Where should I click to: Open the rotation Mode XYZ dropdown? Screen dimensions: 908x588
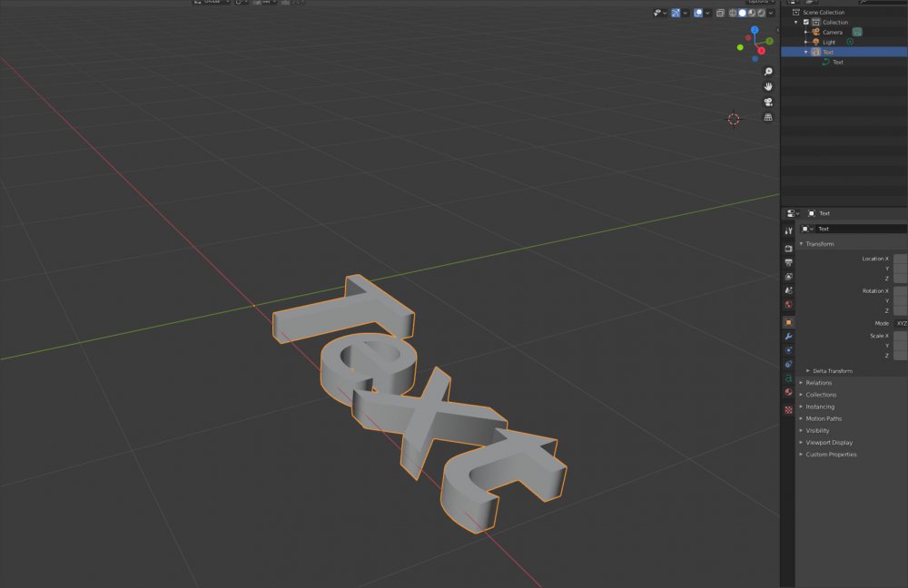901,323
